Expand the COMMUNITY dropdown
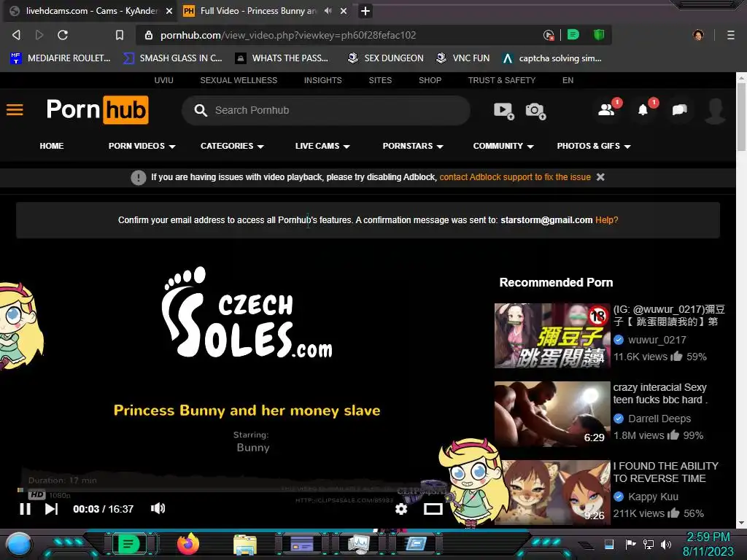This screenshot has height=560, width=747. pos(503,146)
